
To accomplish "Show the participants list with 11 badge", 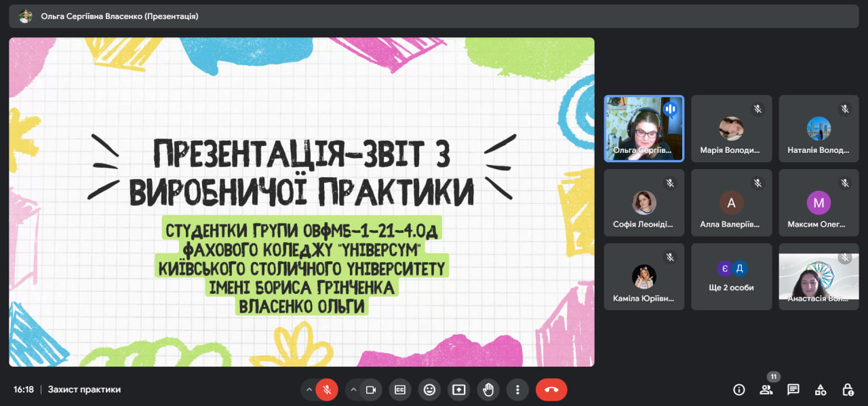I will [x=766, y=388].
